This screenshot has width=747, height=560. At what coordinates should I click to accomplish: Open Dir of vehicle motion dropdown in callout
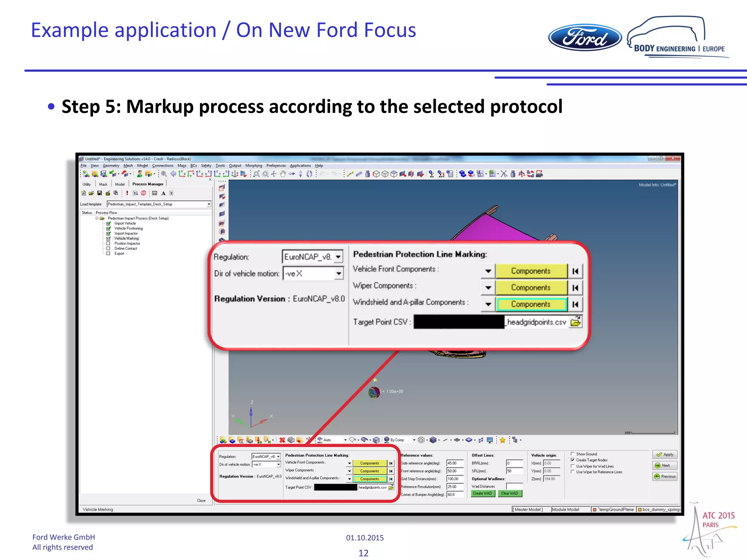pyautogui.click(x=339, y=273)
